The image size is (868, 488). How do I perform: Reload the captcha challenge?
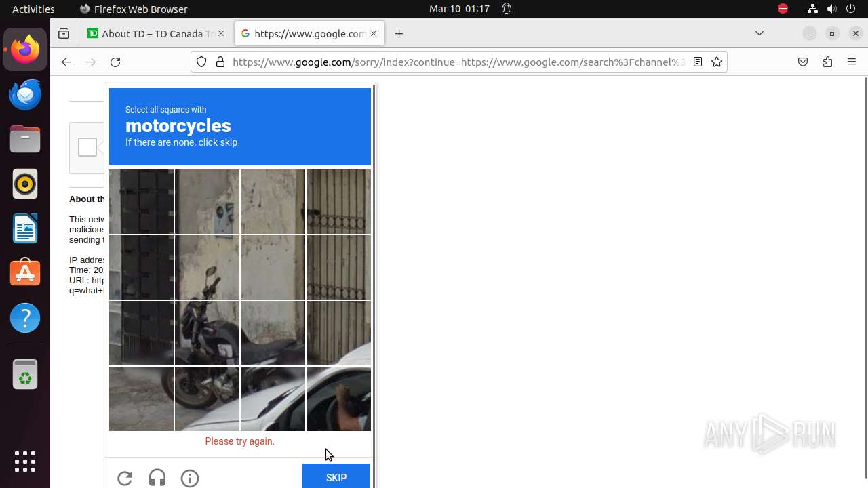click(125, 478)
